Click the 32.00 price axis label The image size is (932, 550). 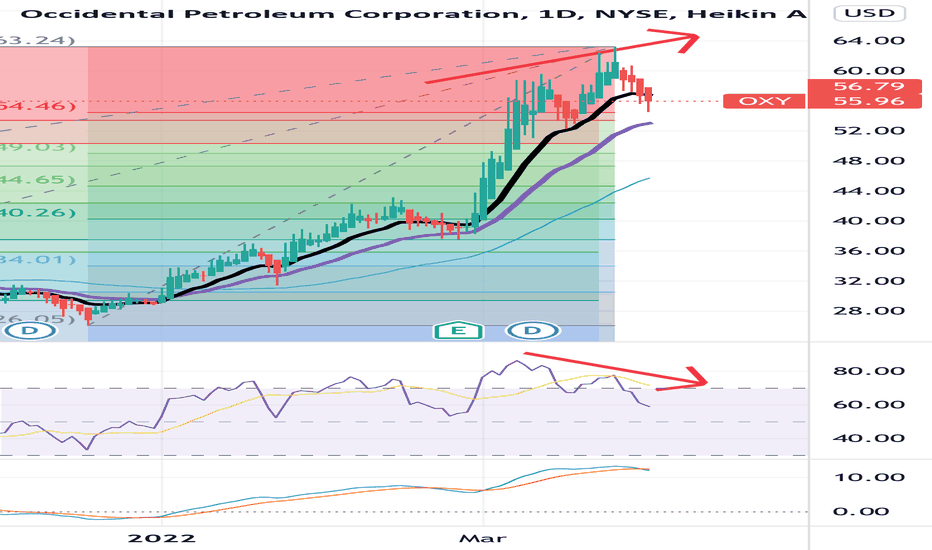869,281
